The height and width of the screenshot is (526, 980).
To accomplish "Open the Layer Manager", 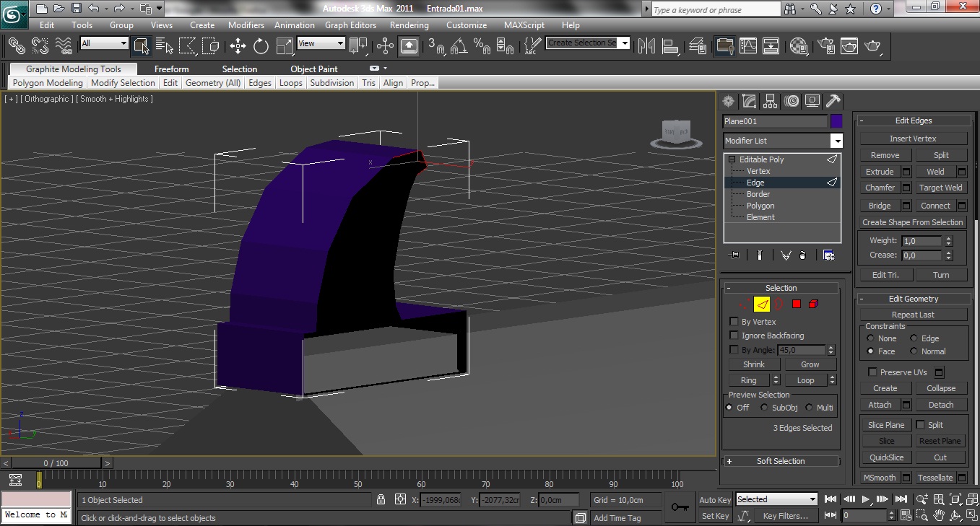I will tap(698, 46).
